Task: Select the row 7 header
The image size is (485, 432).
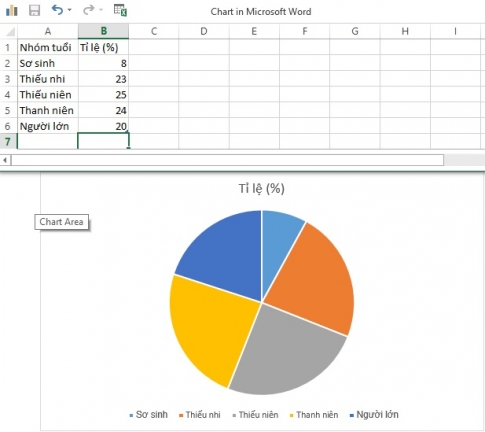Action: (x=8, y=142)
